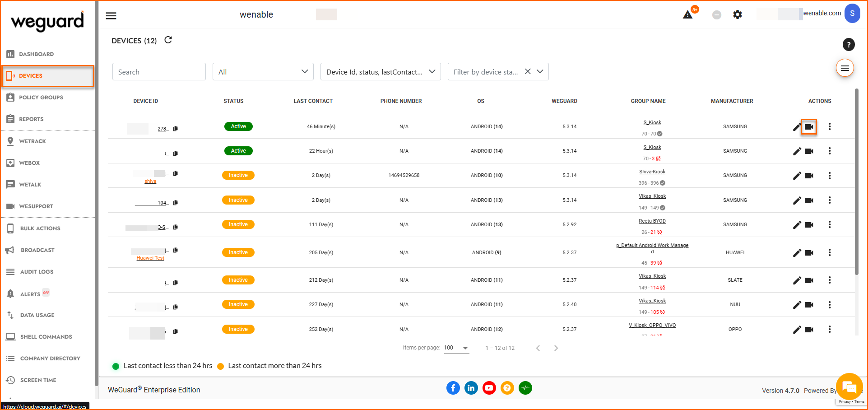Click the Inactive badge of 111 Day(s) device
868x410 pixels.
pyautogui.click(x=238, y=224)
